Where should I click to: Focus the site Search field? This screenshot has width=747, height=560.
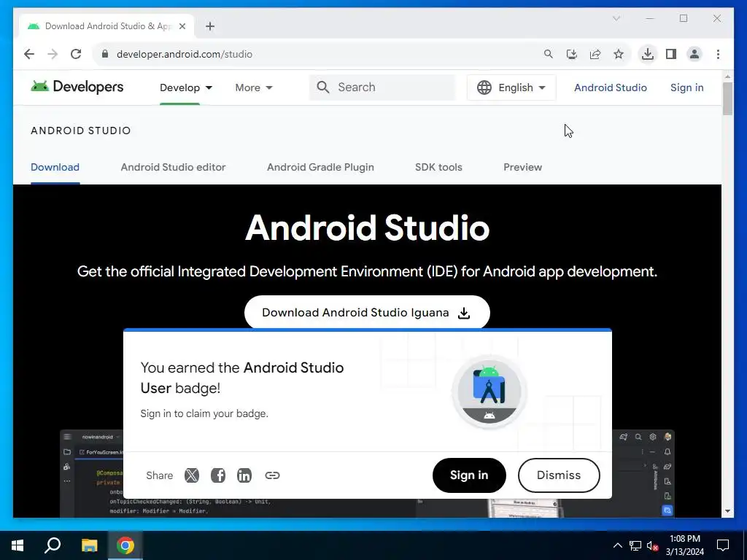[x=382, y=87]
